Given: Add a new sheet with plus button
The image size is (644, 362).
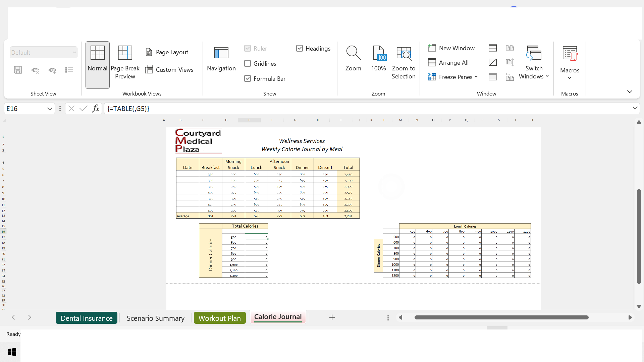Looking at the screenshot, I should coord(332,317).
